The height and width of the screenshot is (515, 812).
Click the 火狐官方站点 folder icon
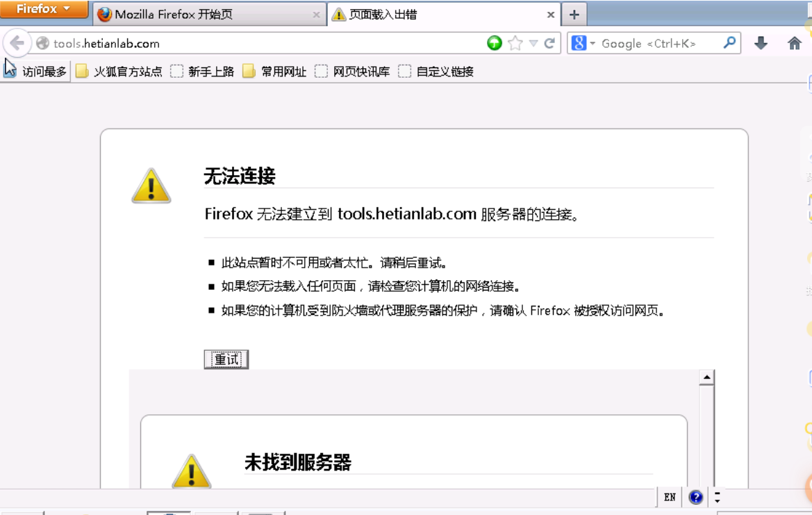(x=82, y=71)
